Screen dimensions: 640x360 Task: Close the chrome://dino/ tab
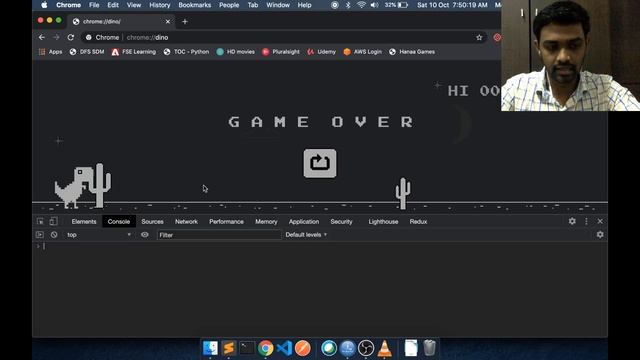tap(168, 22)
